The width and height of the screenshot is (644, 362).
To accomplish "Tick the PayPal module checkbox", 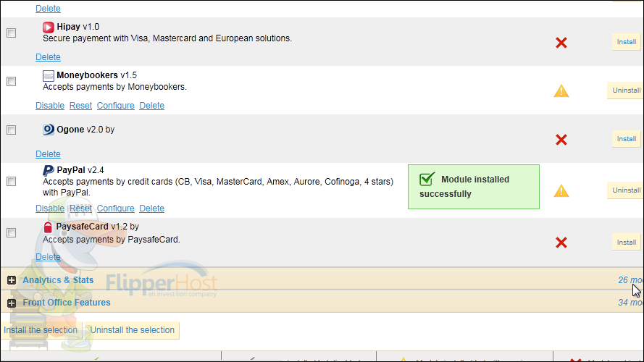I will pyautogui.click(x=12, y=181).
